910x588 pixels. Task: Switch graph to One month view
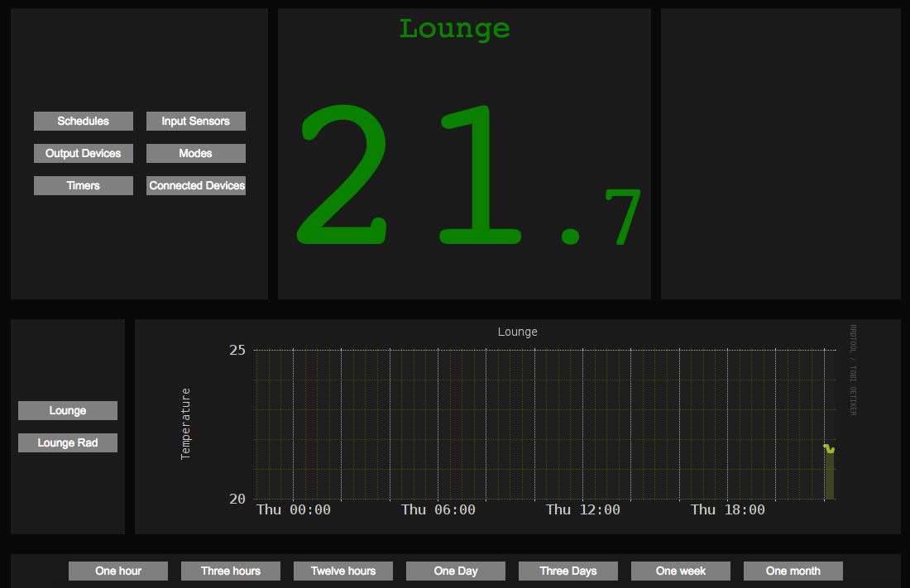793,571
